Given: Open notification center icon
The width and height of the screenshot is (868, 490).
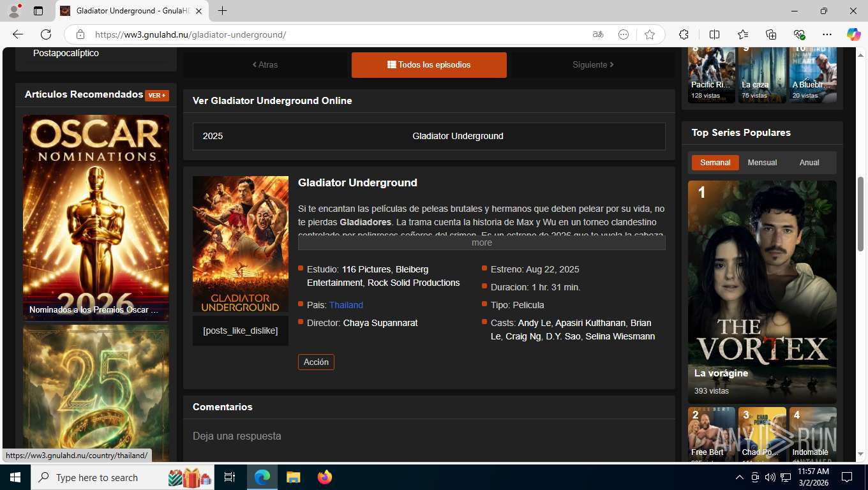Looking at the screenshot, I should pyautogui.click(x=847, y=477).
